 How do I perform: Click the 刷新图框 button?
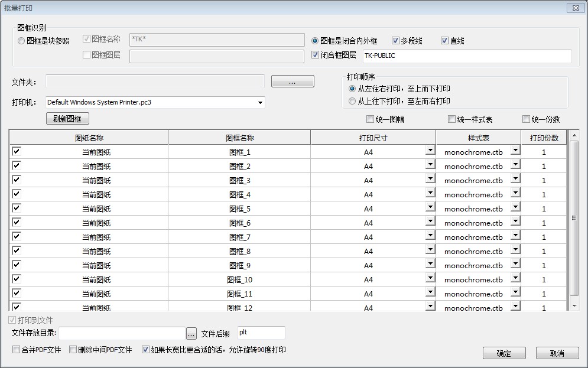pyautogui.click(x=67, y=119)
